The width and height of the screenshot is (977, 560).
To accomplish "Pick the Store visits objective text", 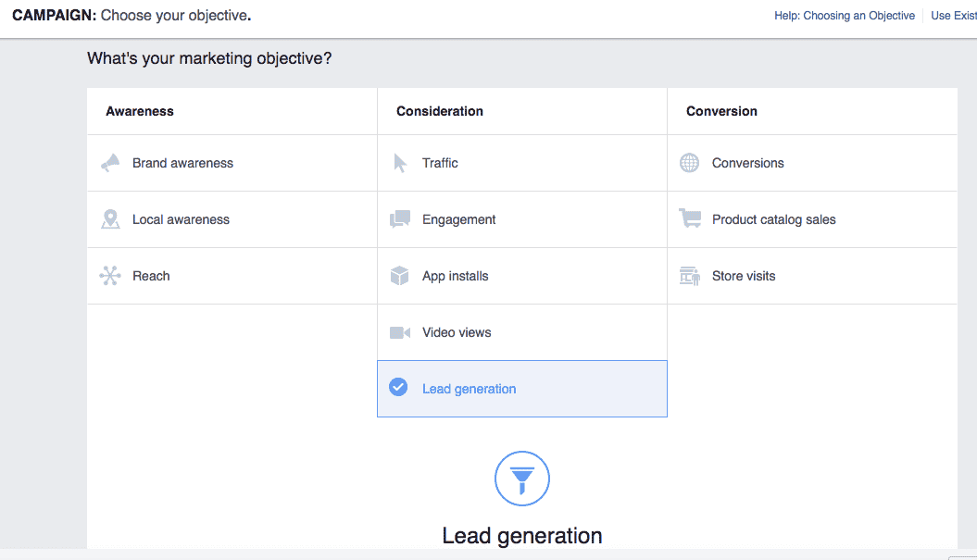I will tap(744, 276).
